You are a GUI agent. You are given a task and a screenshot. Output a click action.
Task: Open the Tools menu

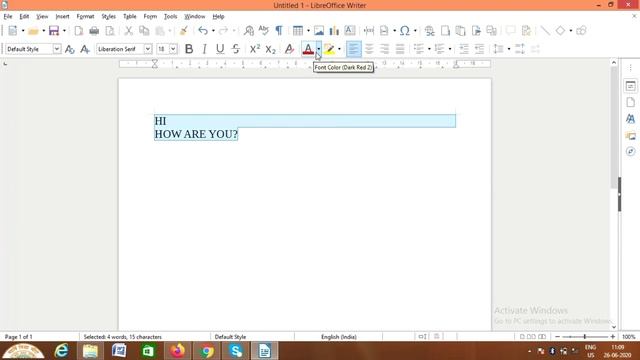tap(171, 17)
